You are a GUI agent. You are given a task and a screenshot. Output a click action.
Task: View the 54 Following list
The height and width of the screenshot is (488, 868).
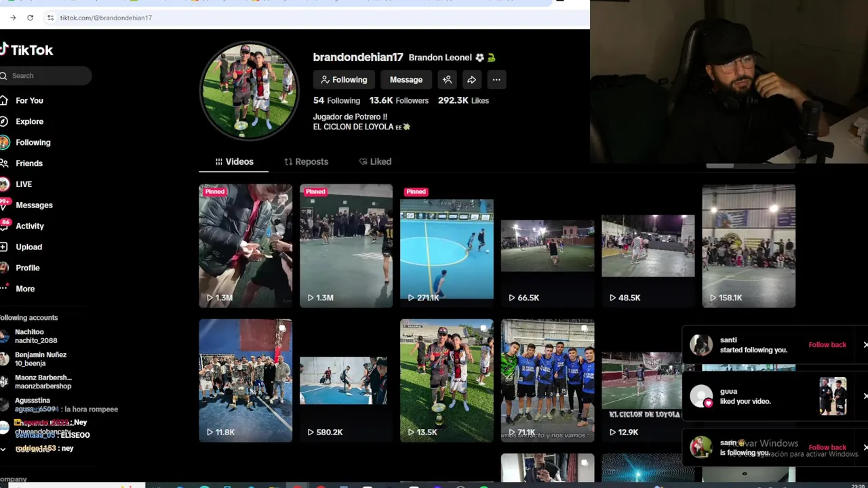(x=336, y=100)
